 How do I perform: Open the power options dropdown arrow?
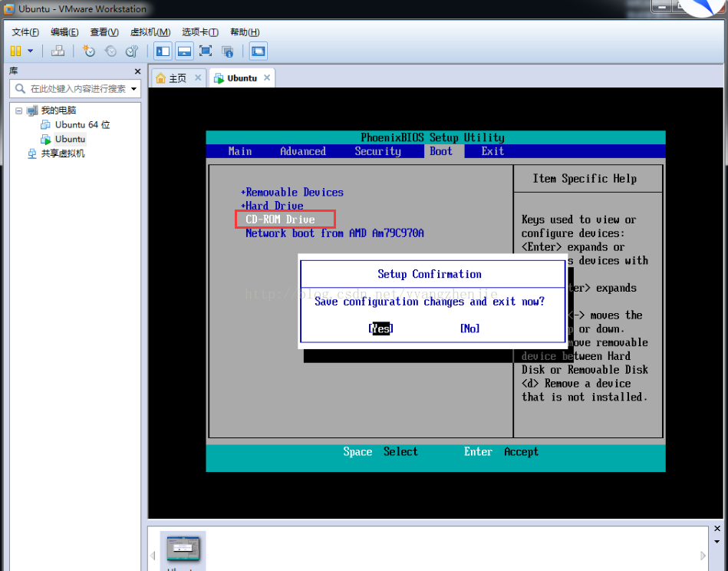pyautogui.click(x=30, y=51)
